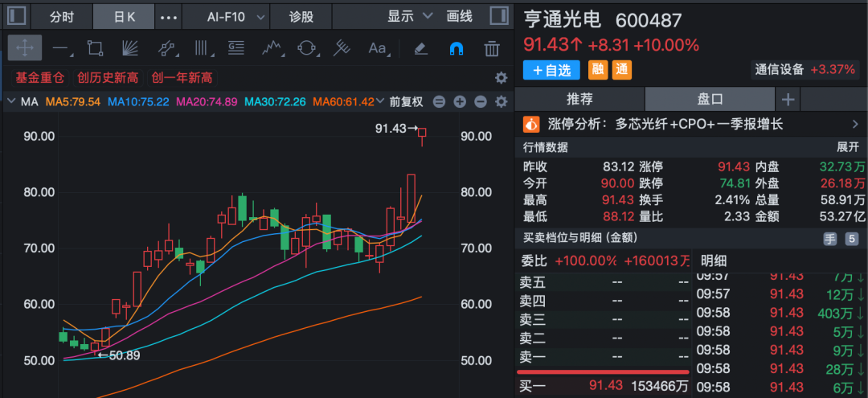Screen dimensions: 868x398
Task: Select the straight line drawing tool
Action: (62, 49)
